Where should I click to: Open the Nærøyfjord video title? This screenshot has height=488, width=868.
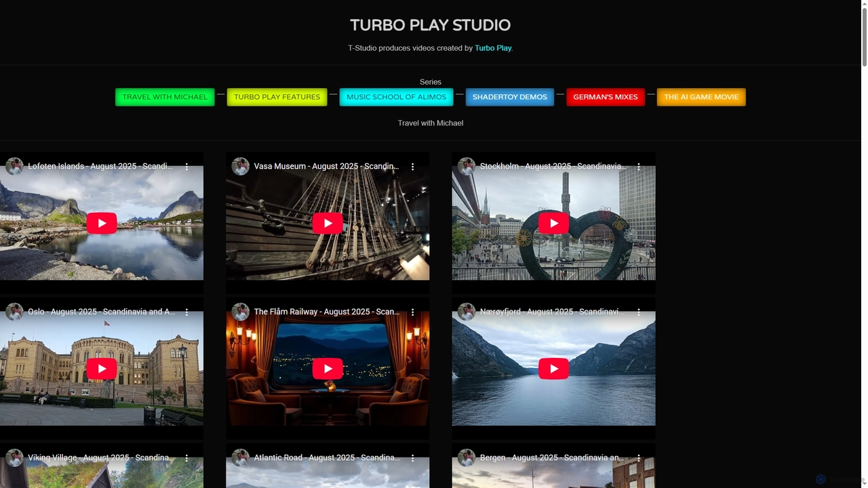pos(552,312)
